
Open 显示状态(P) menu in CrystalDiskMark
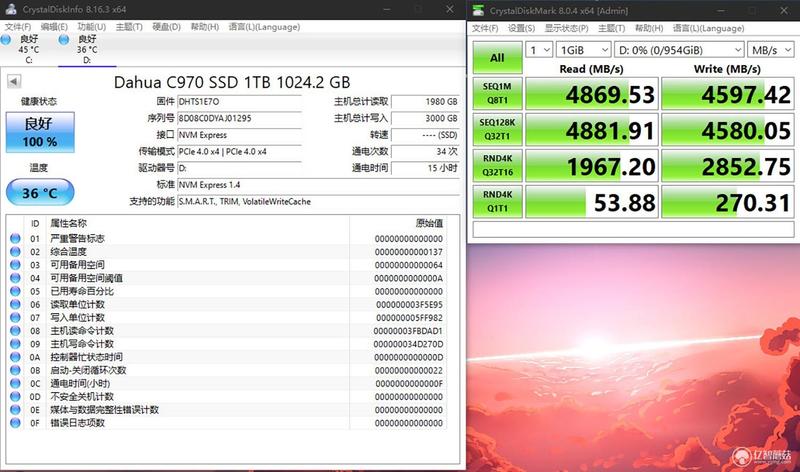[566, 29]
